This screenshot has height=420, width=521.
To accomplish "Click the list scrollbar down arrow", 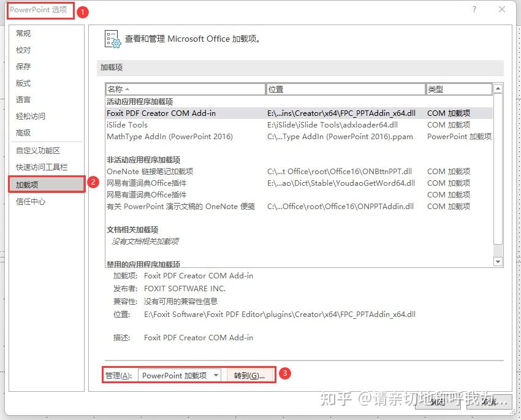I will (498, 262).
